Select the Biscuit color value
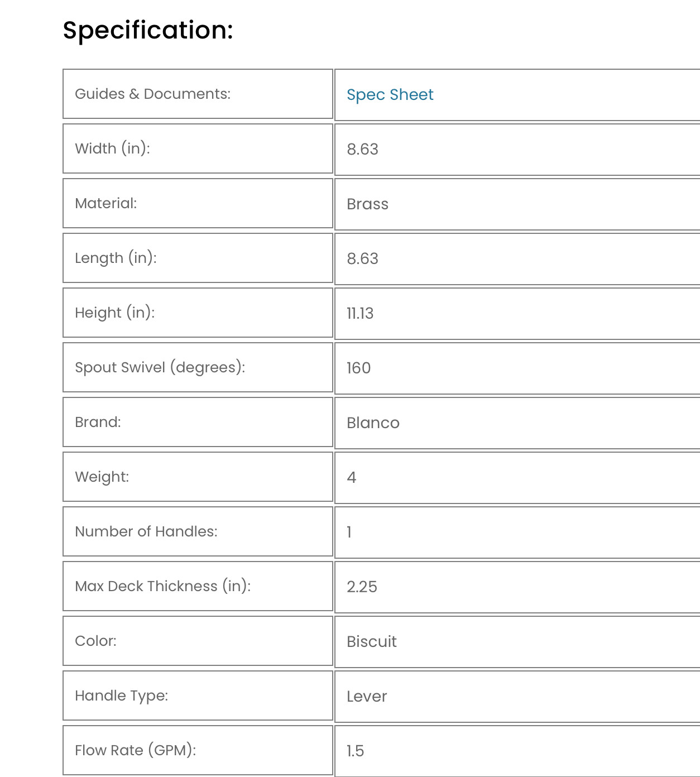Image resolution: width=700 pixels, height=777 pixels. coord(371,642)
